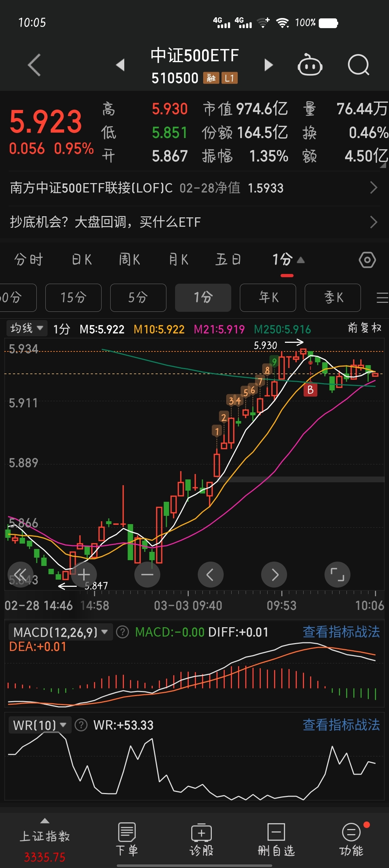The width and height of the screenshot is (389, 868).
Task: Open MACD help question mark
Action: click(122, 632)
